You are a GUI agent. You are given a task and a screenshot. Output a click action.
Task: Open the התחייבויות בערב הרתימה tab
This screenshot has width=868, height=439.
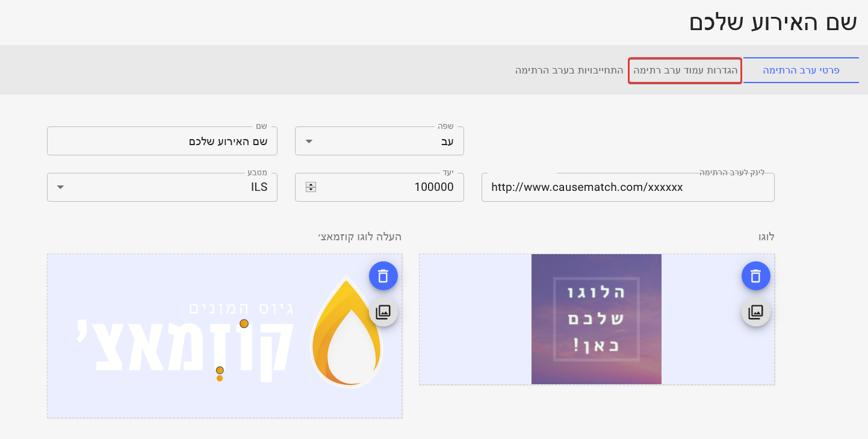click(x=569, y=70)
